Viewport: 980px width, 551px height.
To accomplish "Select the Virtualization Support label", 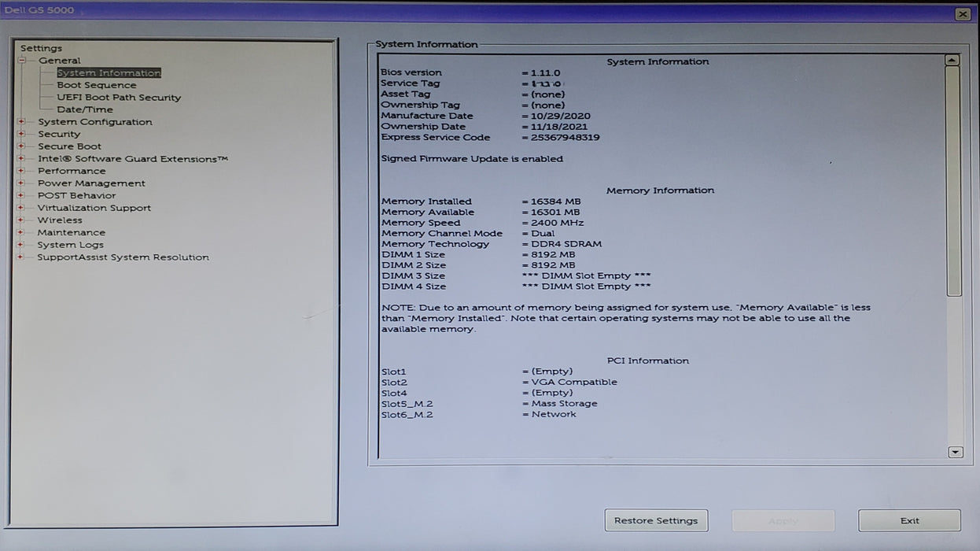I will [x=94, y=208].
